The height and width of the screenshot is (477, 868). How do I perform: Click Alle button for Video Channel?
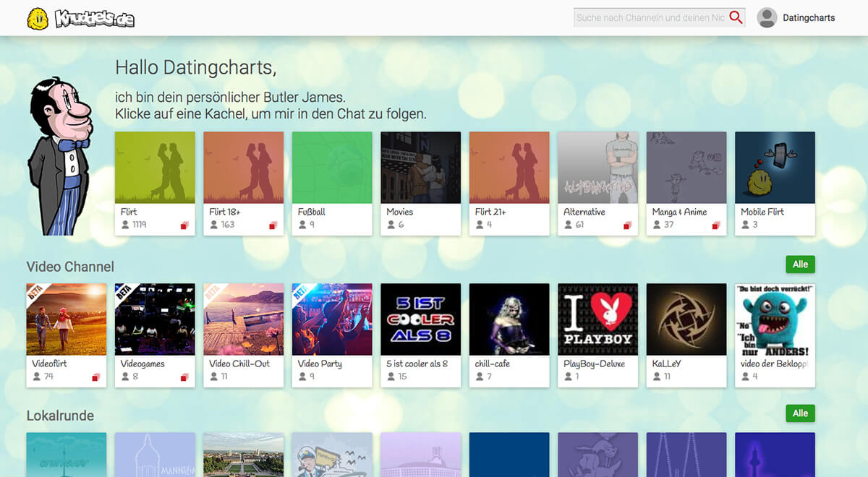click(x=800, y=265)
